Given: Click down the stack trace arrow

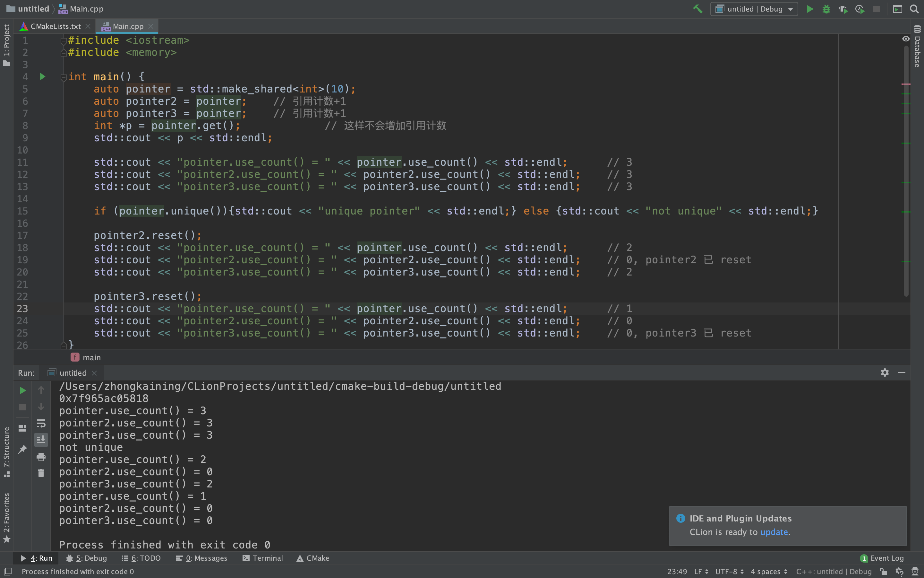Looking at the screenshot, I should (x=41, y=407).
